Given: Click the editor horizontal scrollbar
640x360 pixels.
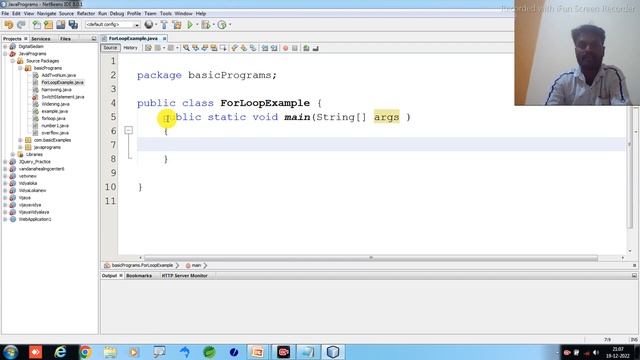Looking at the screenshot, I should 371,258.
